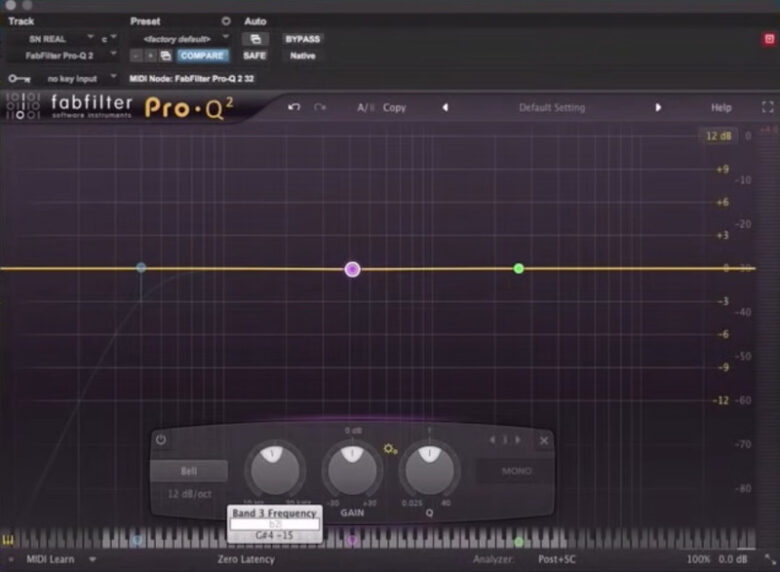Adjust the Q knob
This screenshot has height=572, width=780.
429,470
